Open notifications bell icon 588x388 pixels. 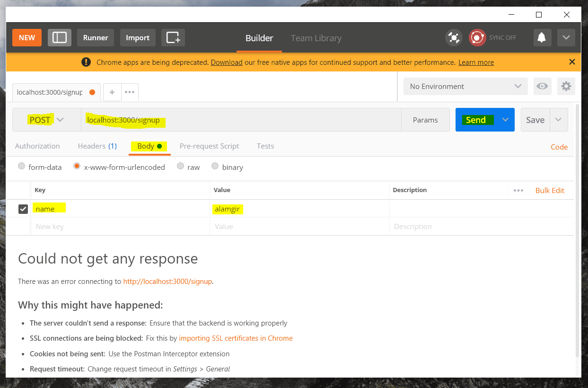tap(542, 38)
